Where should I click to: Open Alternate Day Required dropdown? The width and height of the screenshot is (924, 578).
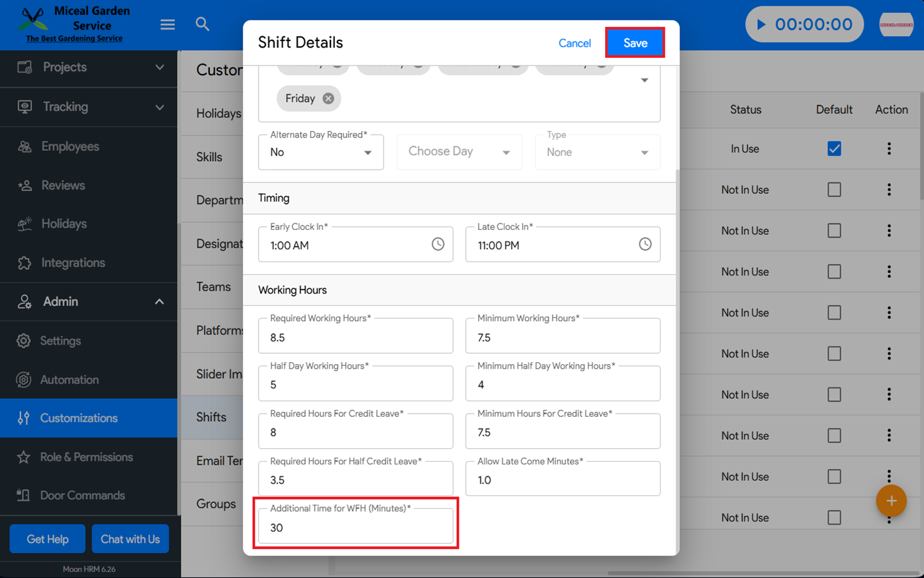tap(321, 153)
